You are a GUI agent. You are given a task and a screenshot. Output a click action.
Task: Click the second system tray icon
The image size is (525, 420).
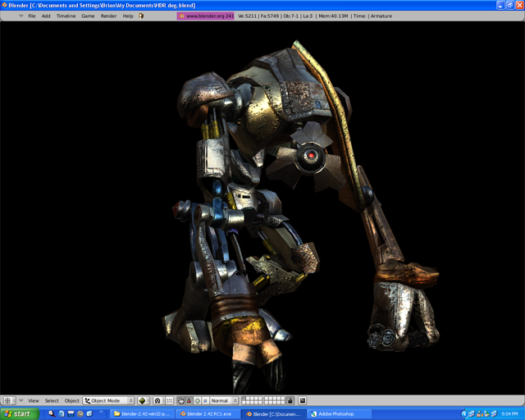[480, 414]
